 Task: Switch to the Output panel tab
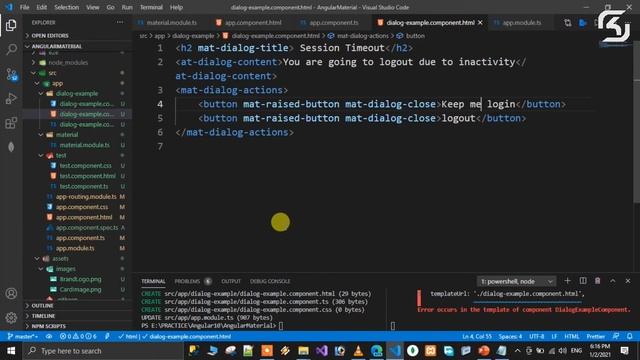231,281
